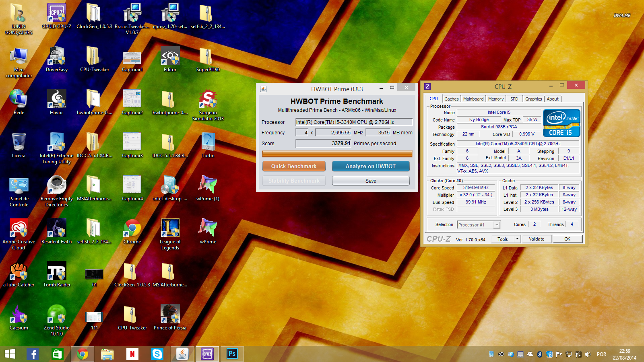Click Analyze on HWBOT button
Viewport: 644px width, 362px height.
point(371,166)
